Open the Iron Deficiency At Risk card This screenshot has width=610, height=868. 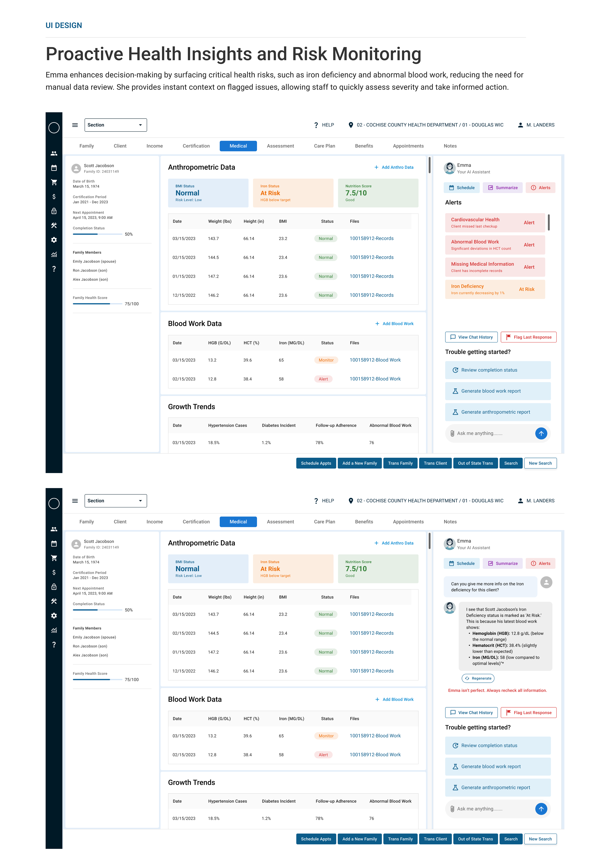tap(495, 289)
